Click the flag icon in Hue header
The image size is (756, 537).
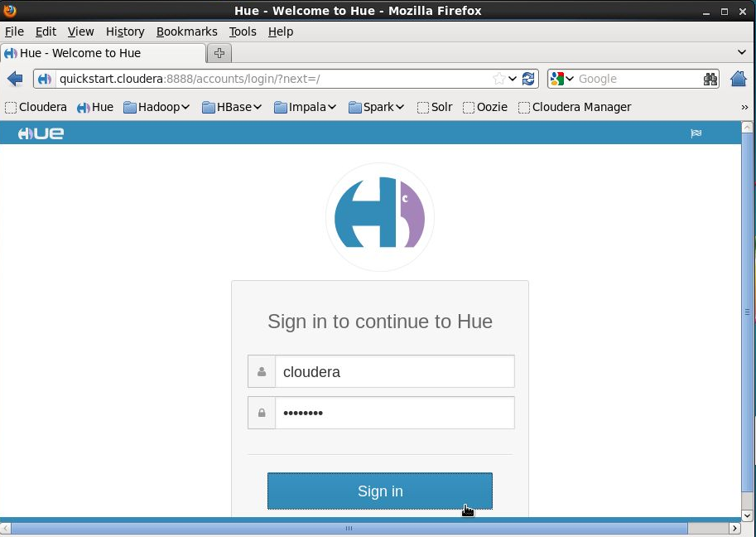[696, 133]
